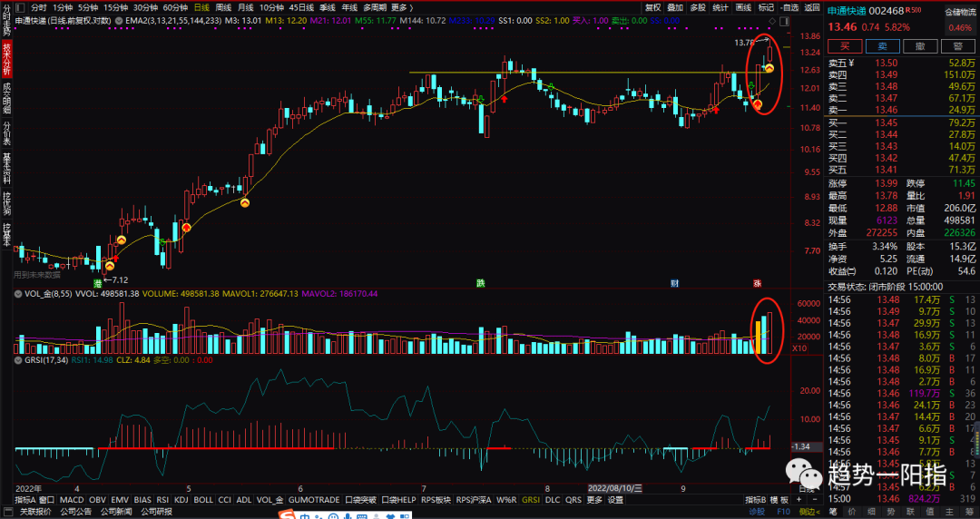Click the minus zoom-out button
This screenshot has height=519, width=980.
point(814,500)
